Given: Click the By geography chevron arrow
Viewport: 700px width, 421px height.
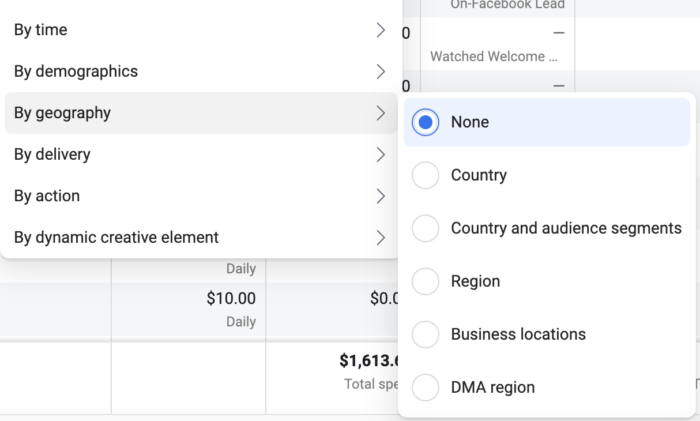Looking at the screenshot, I should [x=380, y=113].
